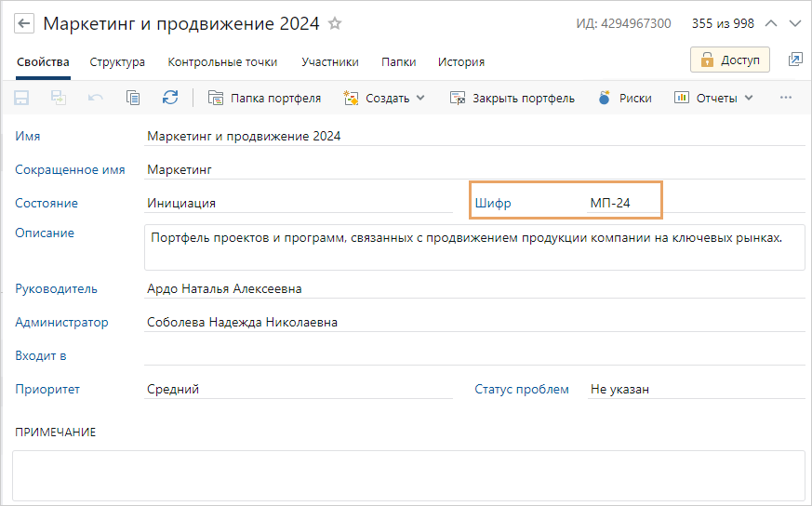This screenshot has width=812, height=506.
Task: Click Закрыть портфель button
Action: click(x=512, y=98)
